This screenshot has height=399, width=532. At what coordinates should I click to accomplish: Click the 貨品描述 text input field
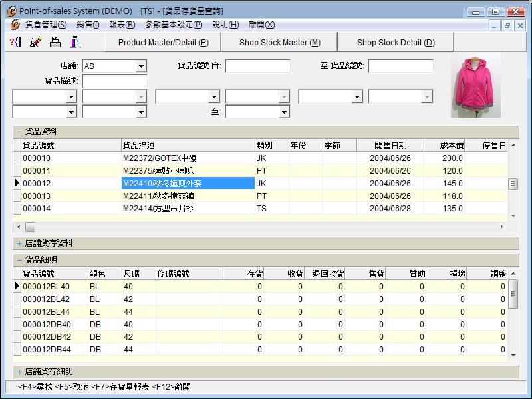coord(114,81)
